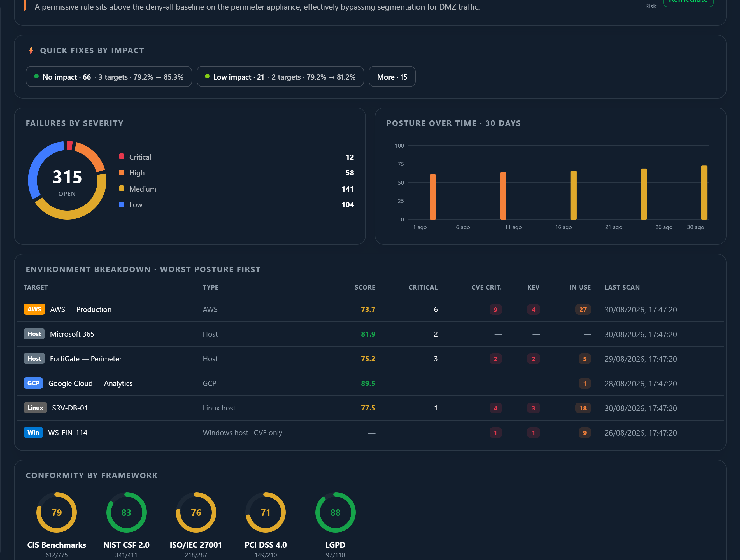Screen dimensions: 740x560
Task: Click the 89.5 score for Google Cloud
Action: click(368, 383)
